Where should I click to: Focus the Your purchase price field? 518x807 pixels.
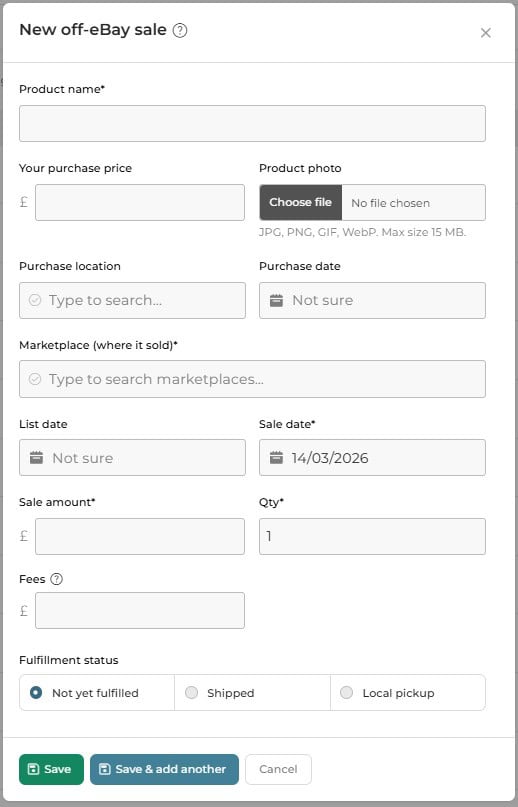[140, 203]
